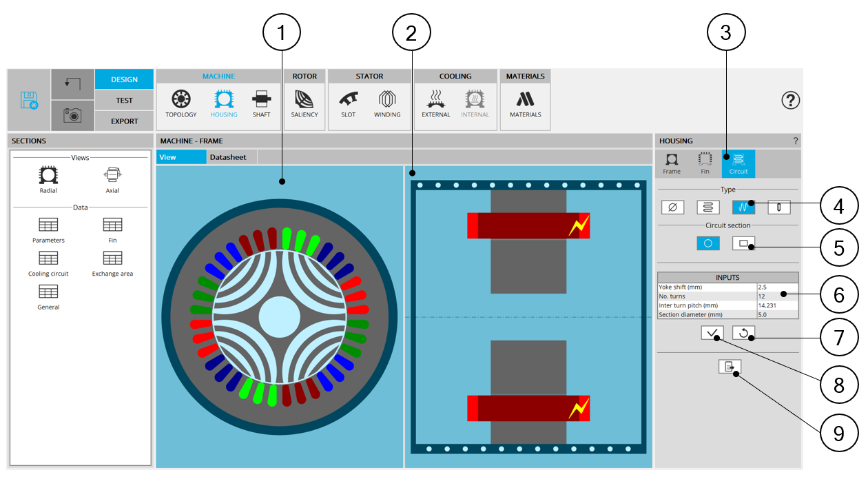Click the No. turns input field
The height and width of the screenshot is (488, 868).
coord(777,296)
